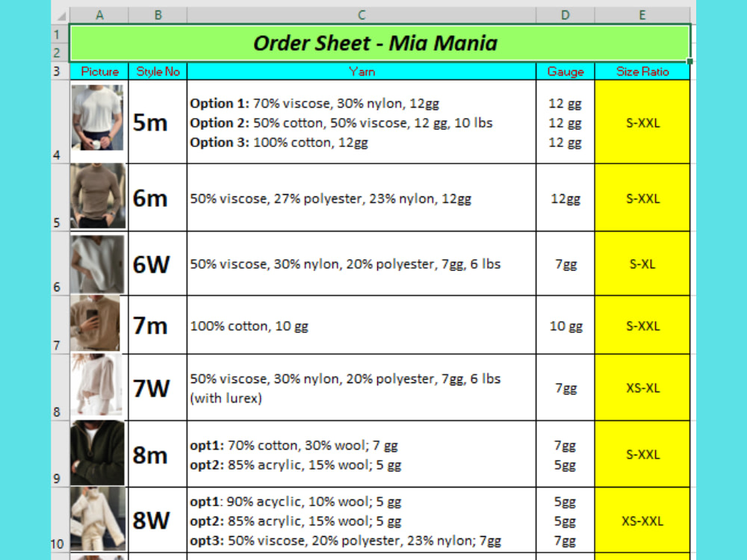Select the 6W white vest picture
Image resolution: width=747 pixels, height=560 pixels.
pyautogui.click(x=97, y=264)
